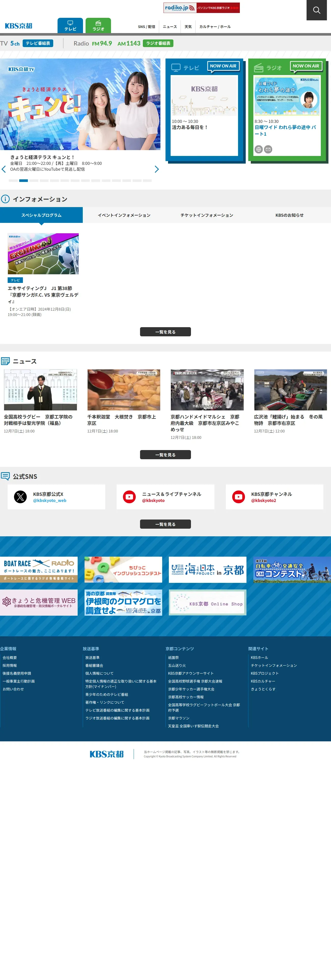Switch to イベントインフォメーション tab
The width and height of the screenshot is (331, 980).
click(124, 215)
